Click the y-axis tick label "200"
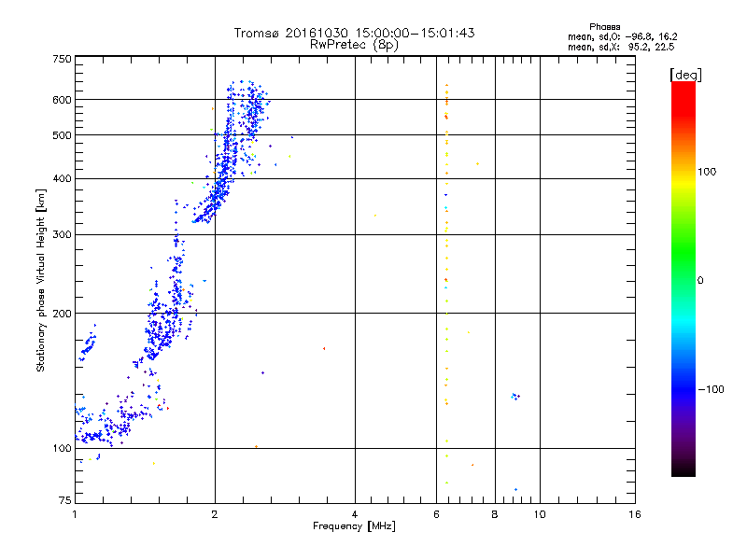 tap(62, 314)
